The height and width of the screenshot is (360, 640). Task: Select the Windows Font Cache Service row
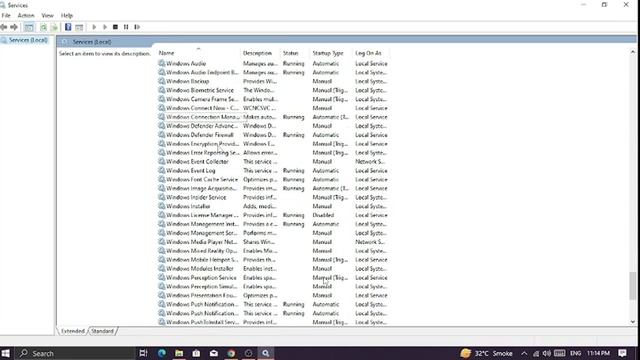coord(273,180)
